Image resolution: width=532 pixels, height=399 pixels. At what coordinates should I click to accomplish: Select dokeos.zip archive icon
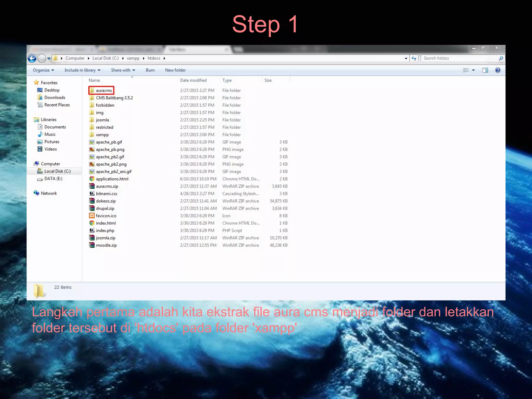tap(92, 201)
